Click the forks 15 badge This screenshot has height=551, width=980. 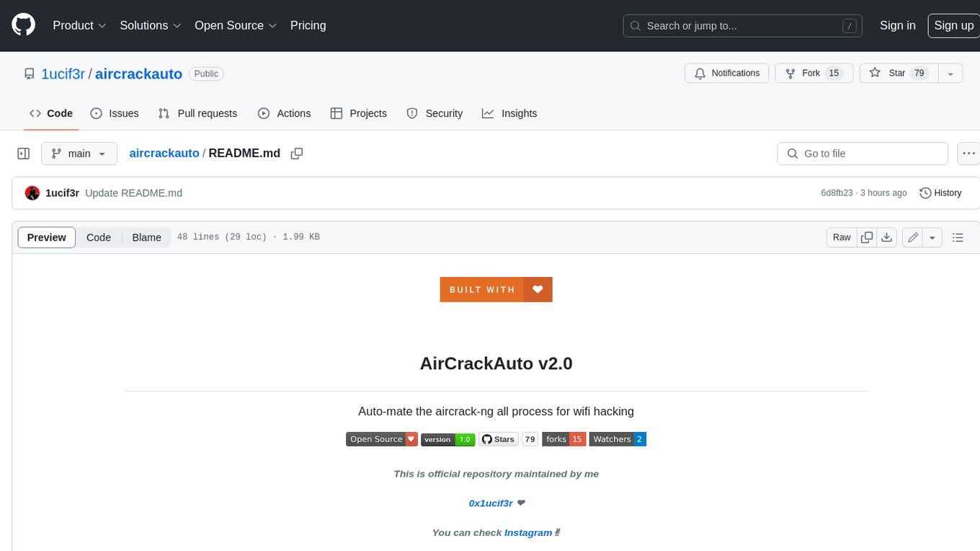[x=563, y=439]
